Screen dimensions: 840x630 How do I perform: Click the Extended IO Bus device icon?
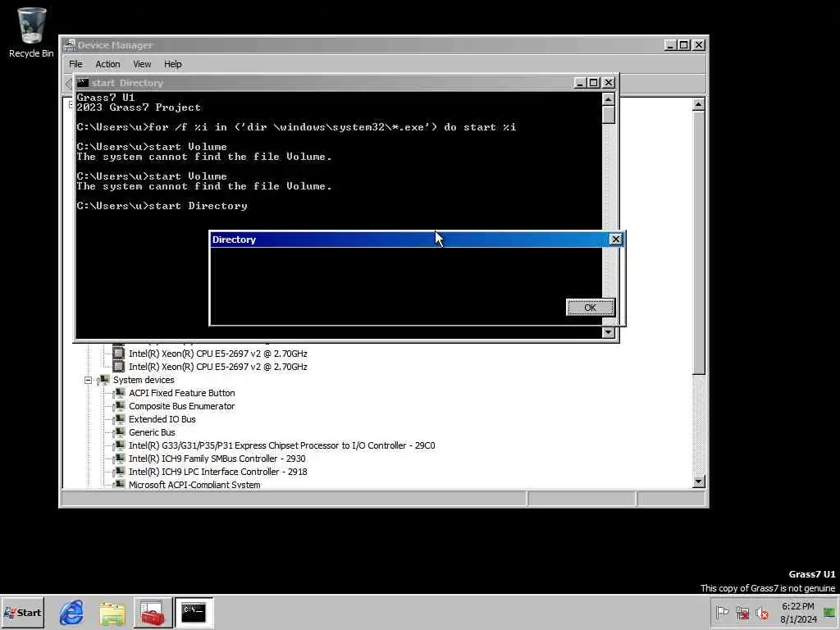click(x=120, y=419)
